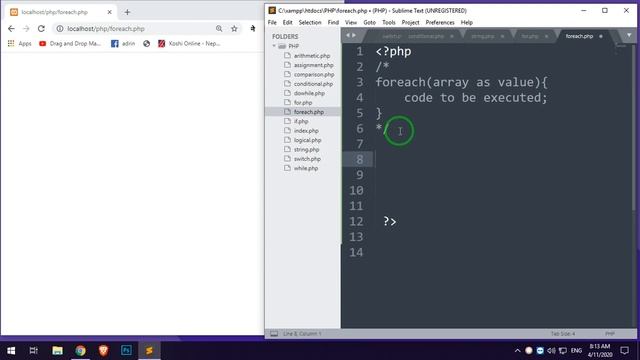
Task: Open if.php from the sidebar
Action: click(301, 121)
